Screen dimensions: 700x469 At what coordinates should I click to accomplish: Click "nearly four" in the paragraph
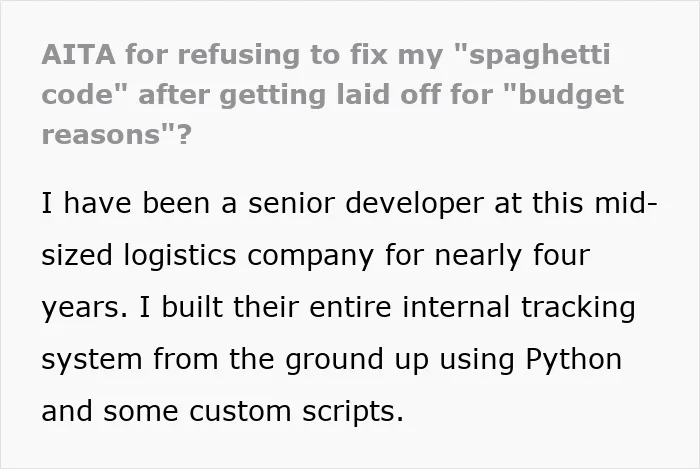[512, 256]
